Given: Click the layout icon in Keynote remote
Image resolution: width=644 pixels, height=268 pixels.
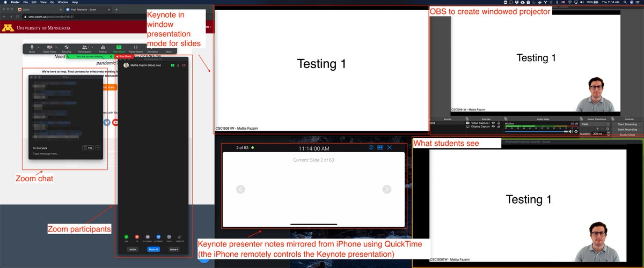Looking at the screenshot, I should coord(380,147).
